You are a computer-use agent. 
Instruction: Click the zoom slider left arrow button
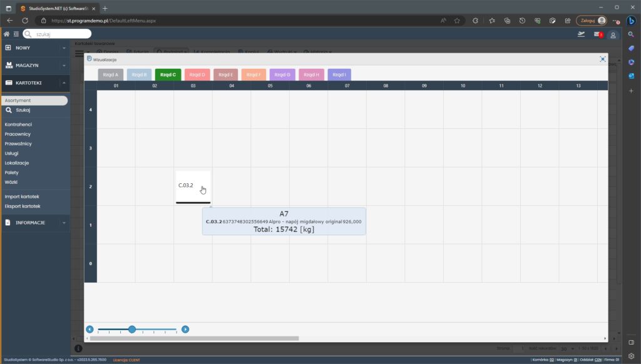coord(90,329)
